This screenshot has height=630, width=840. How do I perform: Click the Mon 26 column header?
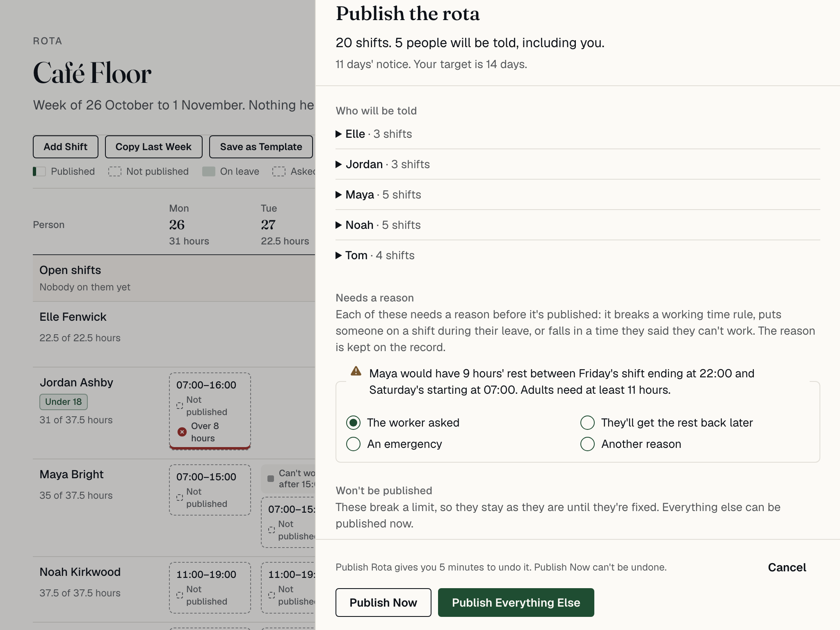click(189, 225)
